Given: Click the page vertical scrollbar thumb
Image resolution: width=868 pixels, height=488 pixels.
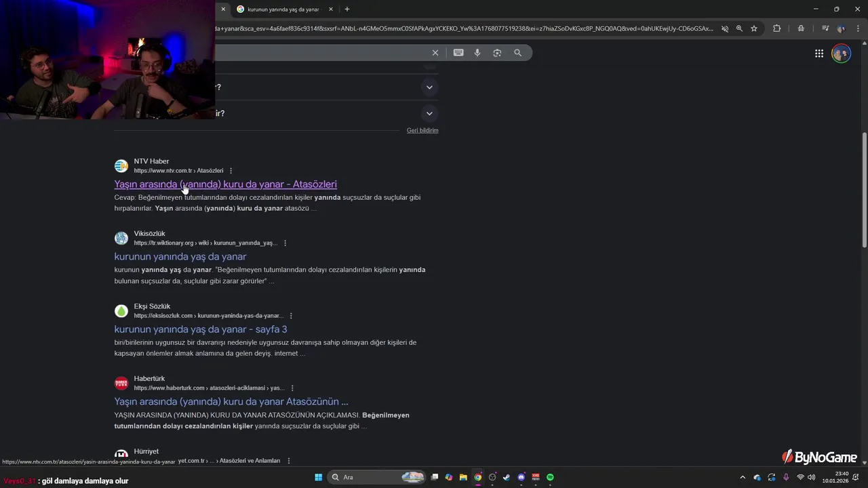Looking at the screenshot, I should pyautogui.click(x=864, y=190).
